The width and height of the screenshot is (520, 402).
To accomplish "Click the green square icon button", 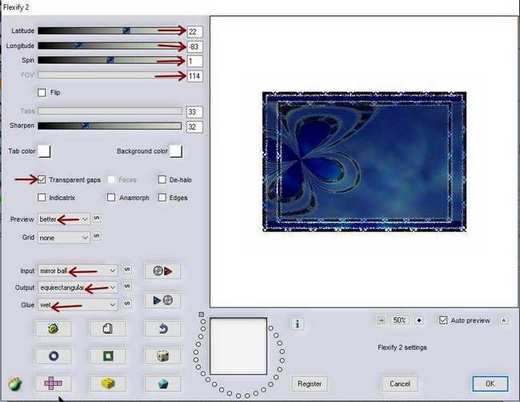I will [108, 356].
